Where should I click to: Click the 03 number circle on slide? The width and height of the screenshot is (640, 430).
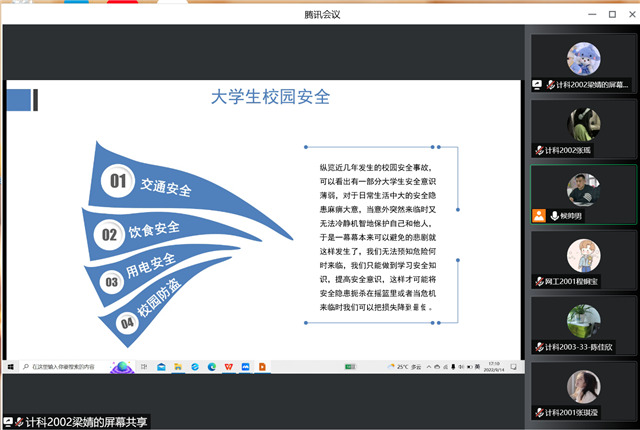pyautogui.click(x=111, y=282)
